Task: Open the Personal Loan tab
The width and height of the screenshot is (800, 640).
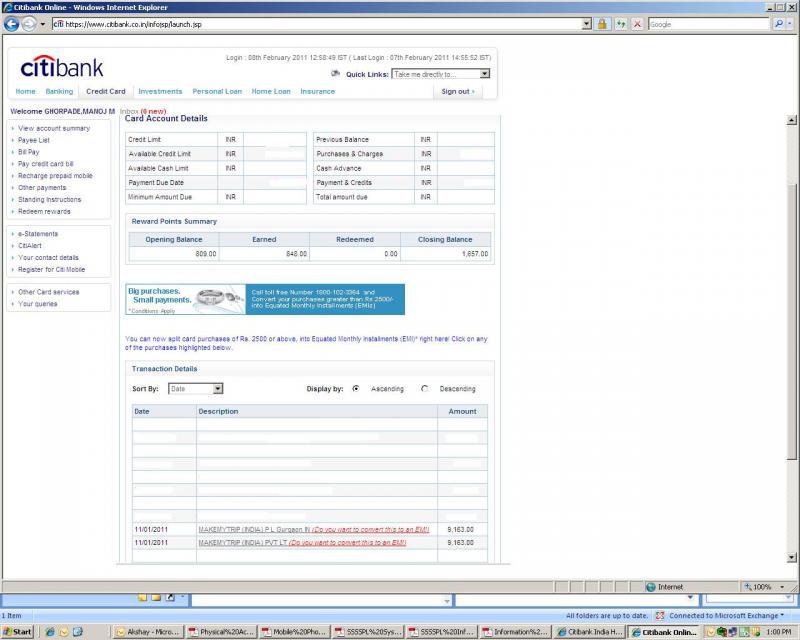Action: coord(217,91)
